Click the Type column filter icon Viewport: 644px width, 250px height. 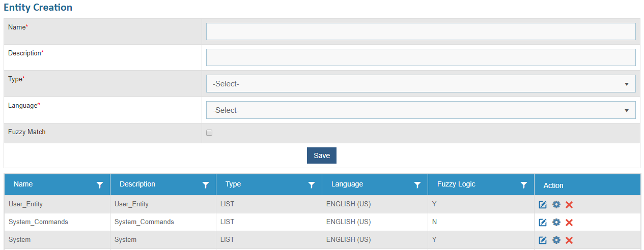(312, 185)
